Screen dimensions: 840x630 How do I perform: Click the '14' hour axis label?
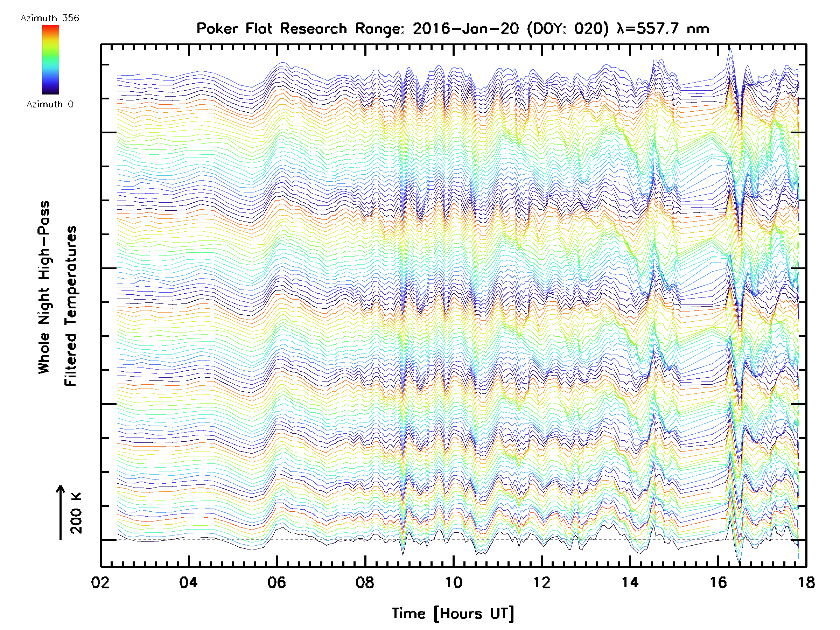630,582
